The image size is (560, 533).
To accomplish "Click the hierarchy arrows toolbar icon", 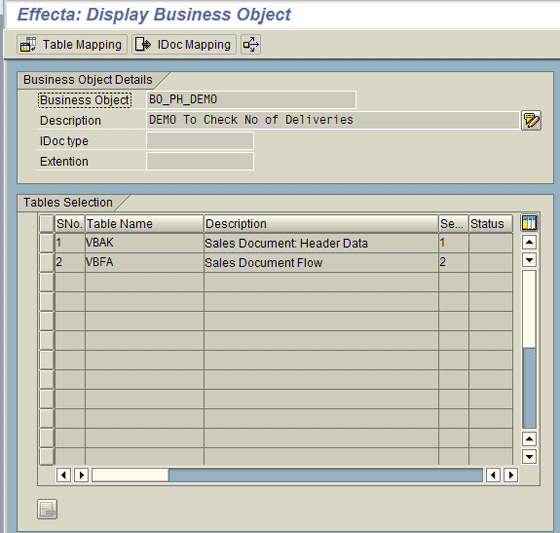I will (x=251, y=45).
